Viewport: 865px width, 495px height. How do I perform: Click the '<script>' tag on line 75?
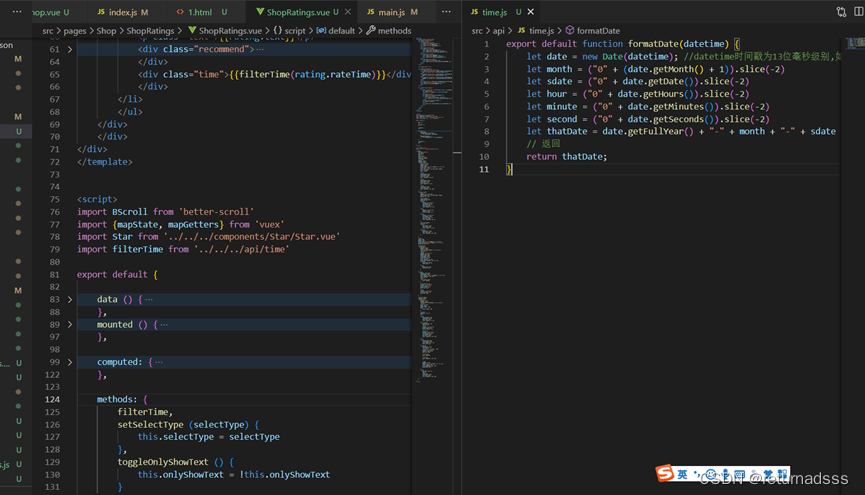click(x=97, y=199)
